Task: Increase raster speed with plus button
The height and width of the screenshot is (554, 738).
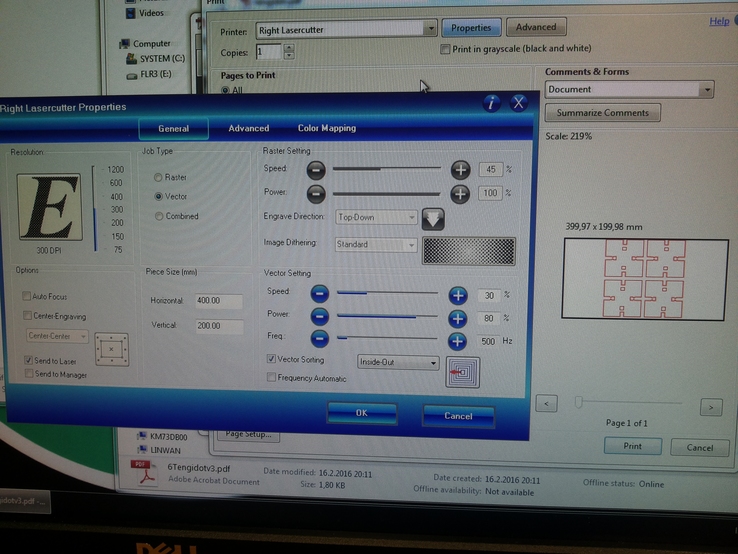Action: coord(460,170)
